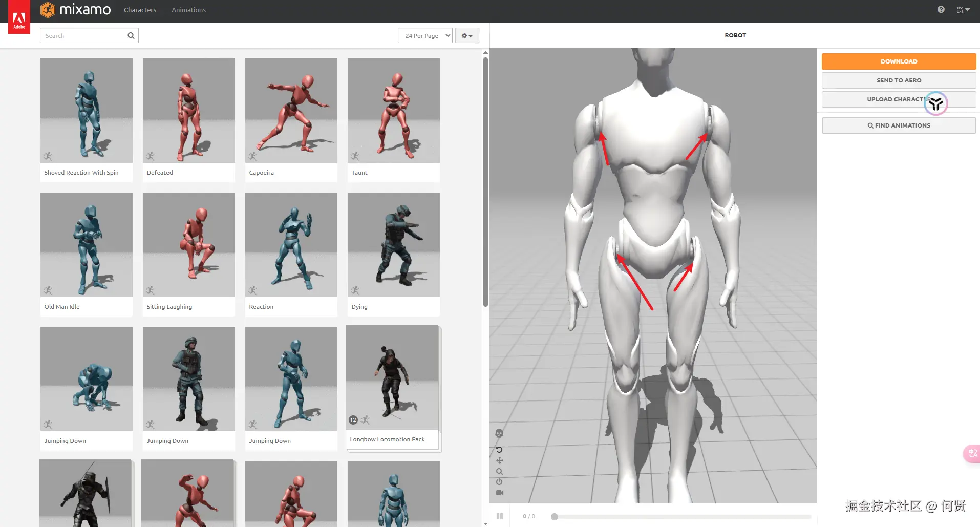
Task: Click the ROBOT character title
Action: (x=735, y=35)
